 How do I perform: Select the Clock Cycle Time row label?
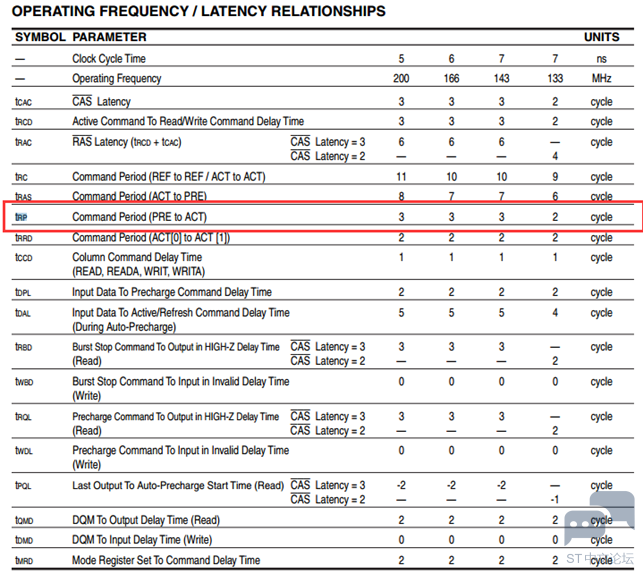pos(109,59)
